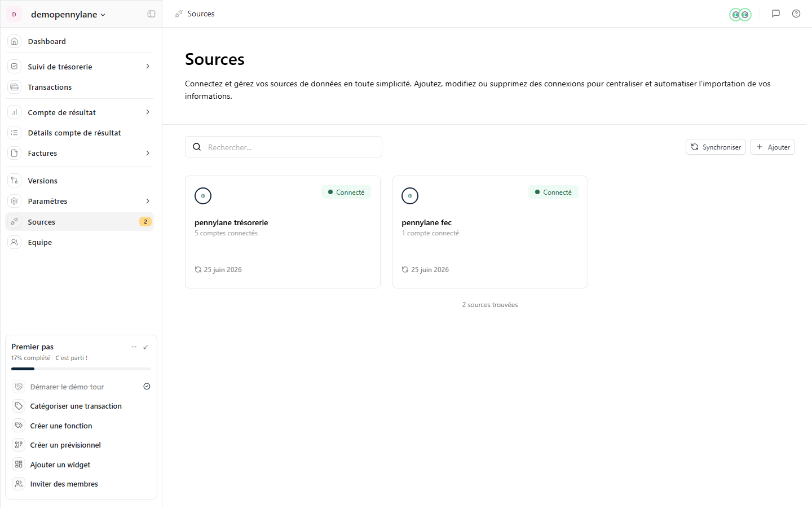Image resolution: width=812 pixels, height=508 pixels.
Task: Open the demopennylane workspace dropdown
Action: (x=68, y=14)
